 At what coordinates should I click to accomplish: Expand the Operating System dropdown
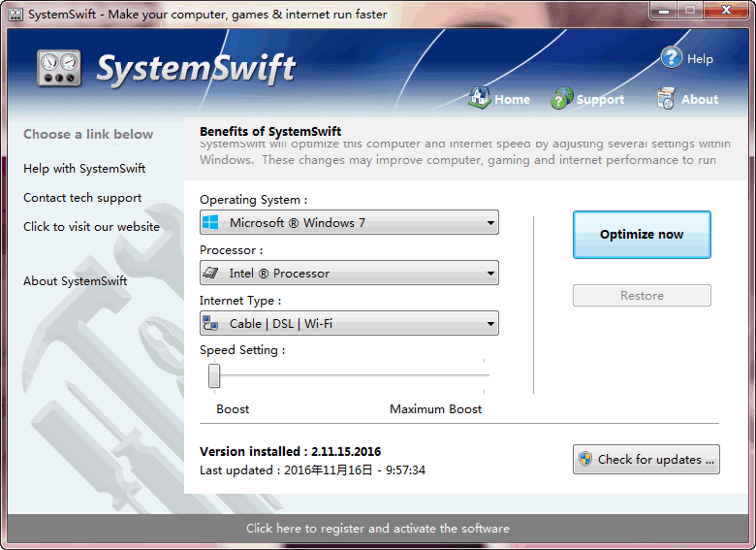490,223
